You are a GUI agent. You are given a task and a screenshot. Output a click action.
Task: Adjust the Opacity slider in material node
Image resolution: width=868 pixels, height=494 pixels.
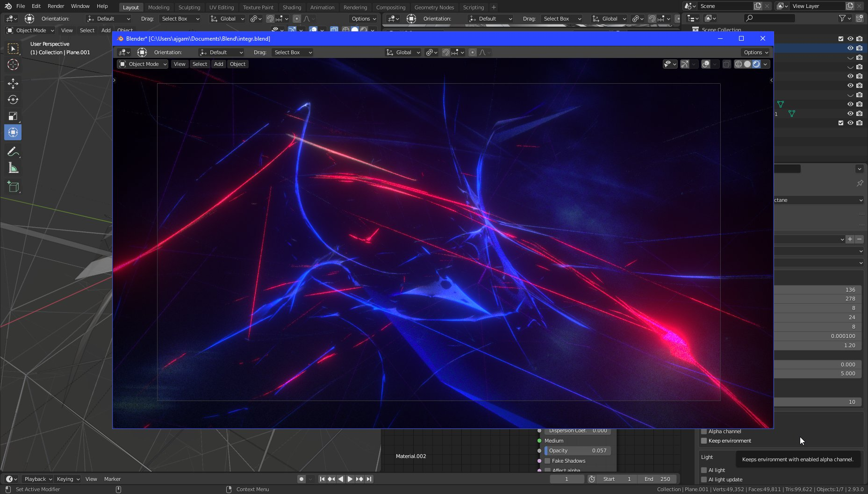click(x=577, y=451)
